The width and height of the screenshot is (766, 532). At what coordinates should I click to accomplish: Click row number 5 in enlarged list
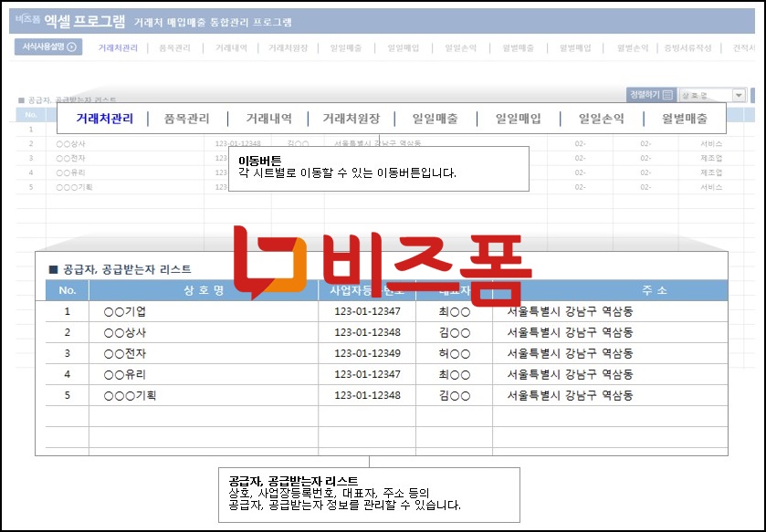click(x=68, y=395)
